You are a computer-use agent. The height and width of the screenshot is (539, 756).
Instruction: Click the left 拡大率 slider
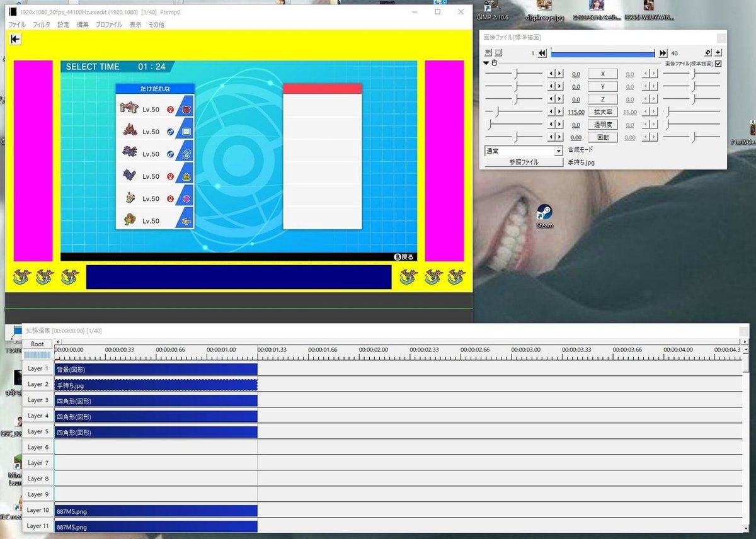513,112
